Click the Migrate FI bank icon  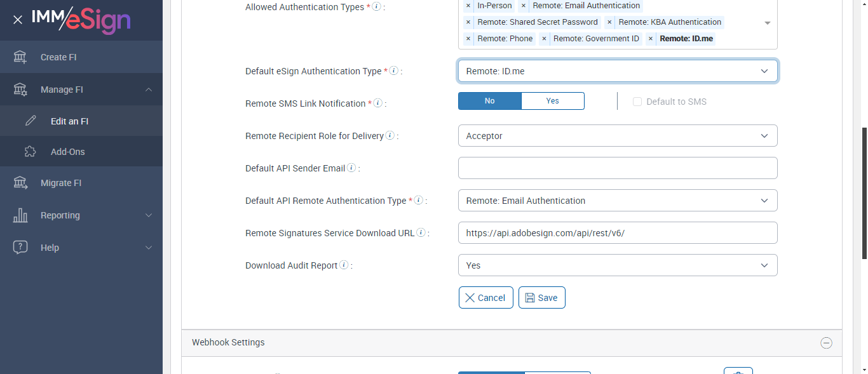(x=20, y=183)
